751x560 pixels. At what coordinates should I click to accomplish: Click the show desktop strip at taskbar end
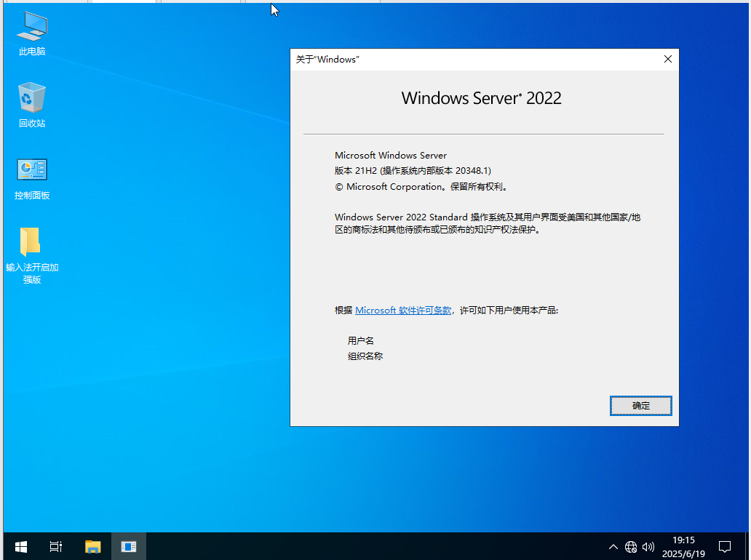click(747, 546)
